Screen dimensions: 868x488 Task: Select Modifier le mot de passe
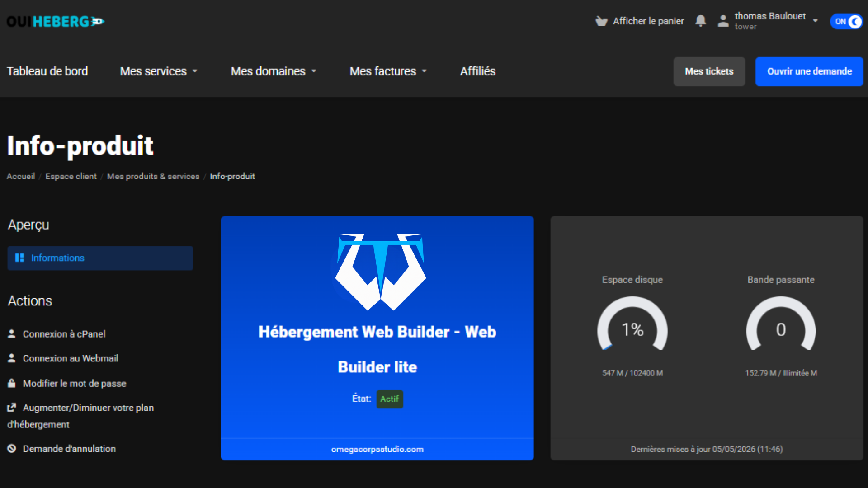click(x=75, y=384)
